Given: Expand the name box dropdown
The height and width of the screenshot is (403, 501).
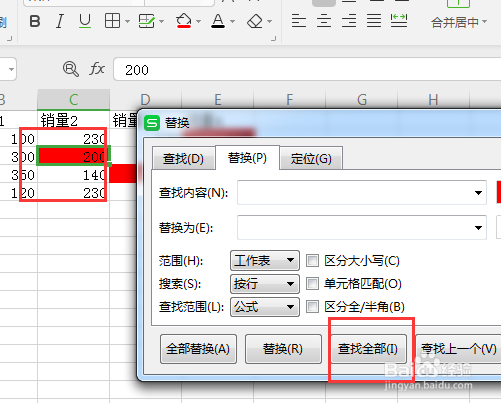Looking at the screenshot, I should (x=11, y=69).
